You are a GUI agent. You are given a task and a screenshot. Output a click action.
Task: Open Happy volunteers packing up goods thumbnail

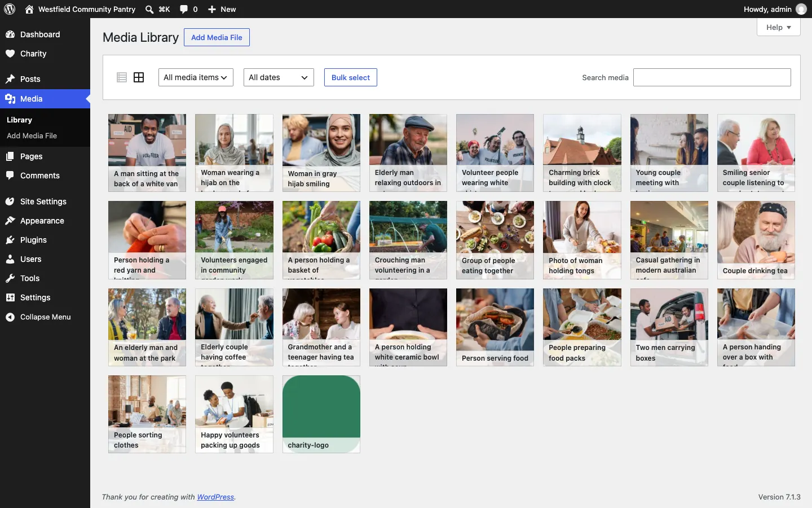pos(234,414)
